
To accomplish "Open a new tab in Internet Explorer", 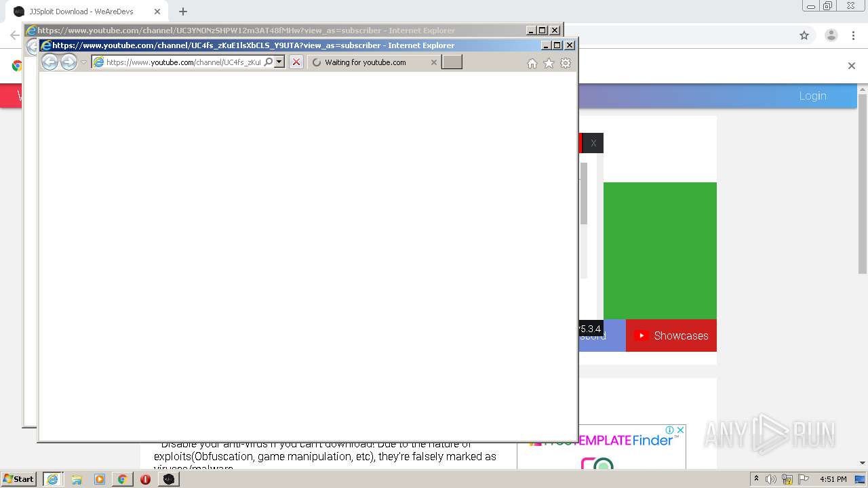I will 452,62.
